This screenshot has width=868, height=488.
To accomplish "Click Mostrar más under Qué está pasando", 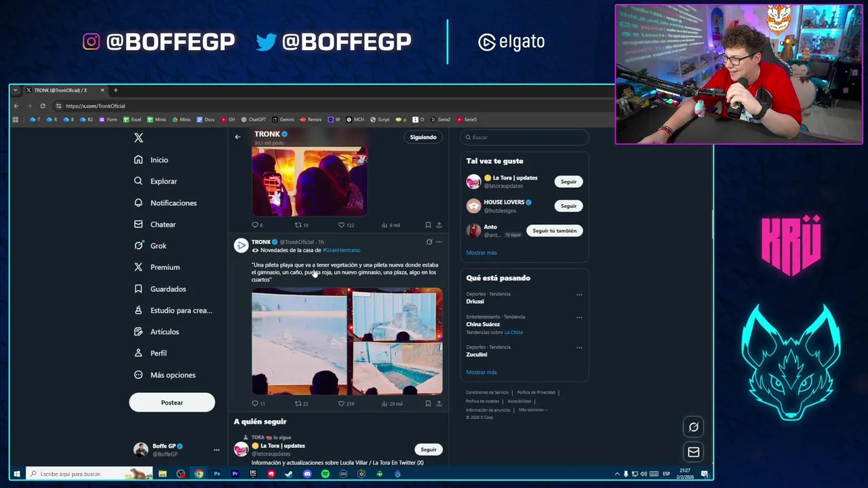I will tap(481, 372).
